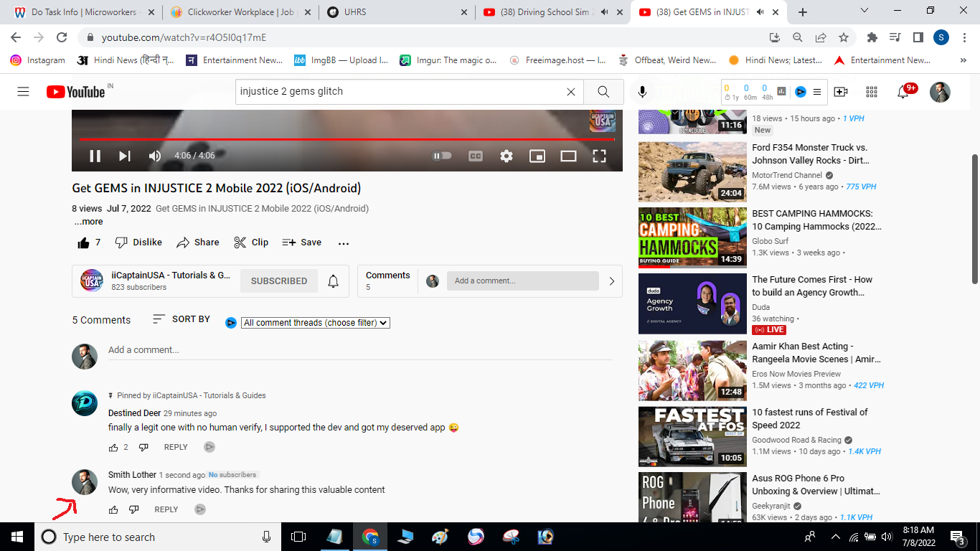Focus the main Add a comment field
Image resolution: width=980 pixels, height=551 pixels.
click(360, 350)
